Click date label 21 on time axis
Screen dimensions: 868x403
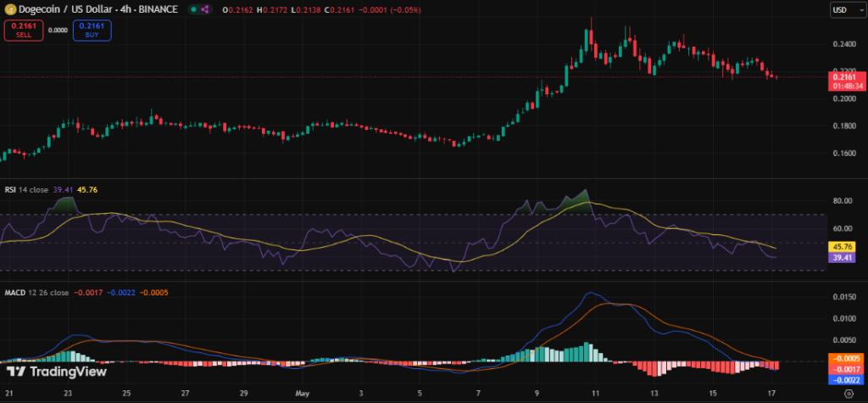point(7,393)
